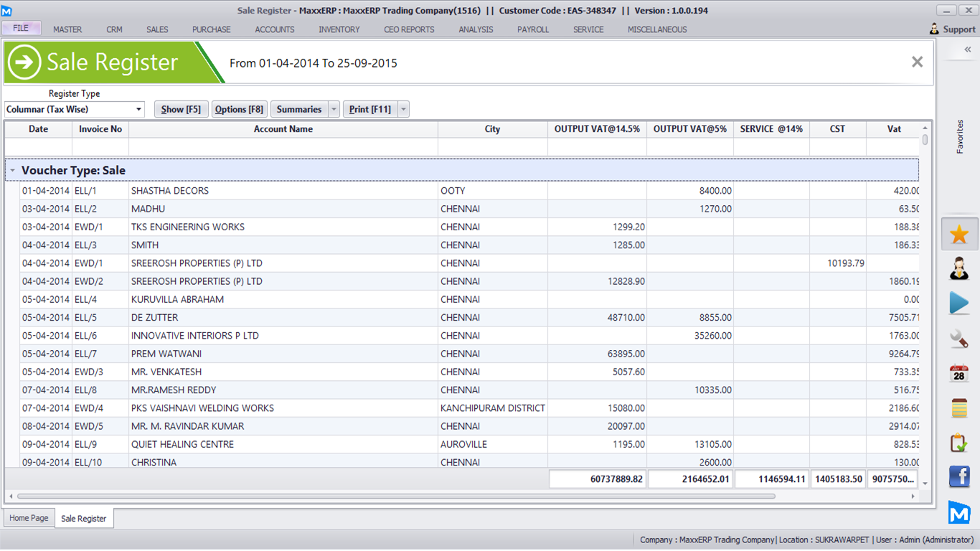Expand the Print button dropdown arrow
Screen dimensions: 980x551
pos(404,110)
